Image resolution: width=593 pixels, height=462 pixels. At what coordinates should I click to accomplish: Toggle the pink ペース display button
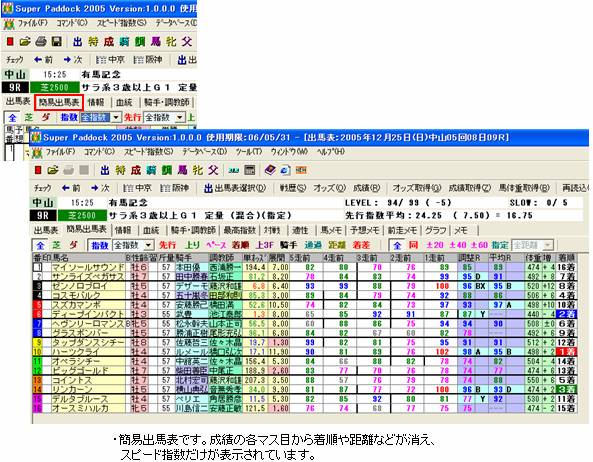(216, 245)
